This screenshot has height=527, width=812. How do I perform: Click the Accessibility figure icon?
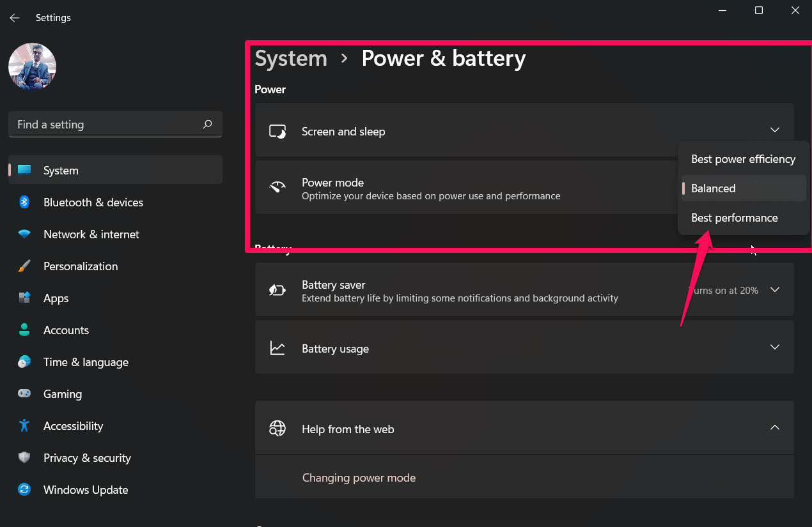click(24, 426)
